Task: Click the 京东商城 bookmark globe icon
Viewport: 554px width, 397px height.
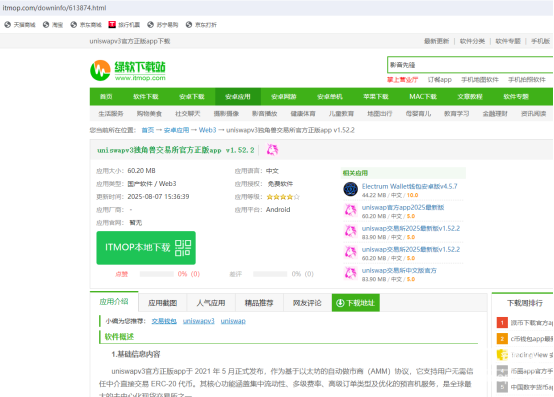Action: tap(73, 24)
